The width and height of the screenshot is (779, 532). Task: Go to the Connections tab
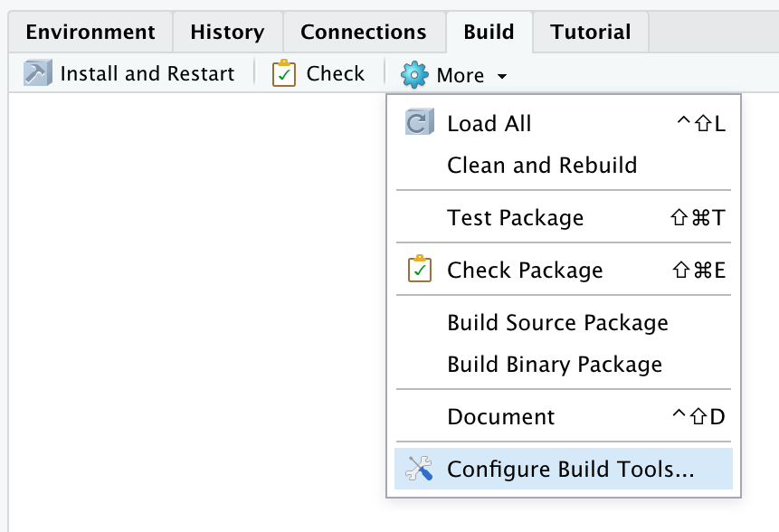363,33
